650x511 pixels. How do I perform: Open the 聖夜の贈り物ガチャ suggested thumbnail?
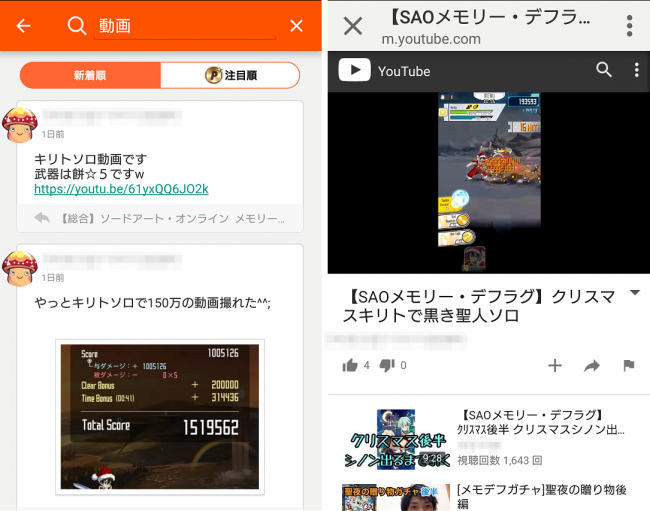coord(396,497)
